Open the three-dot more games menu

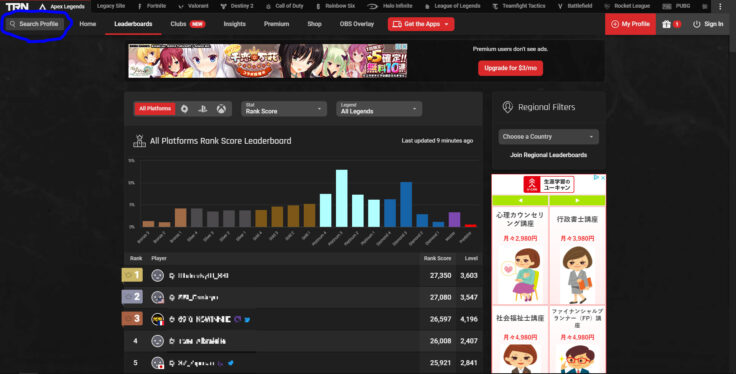[720, 7]
